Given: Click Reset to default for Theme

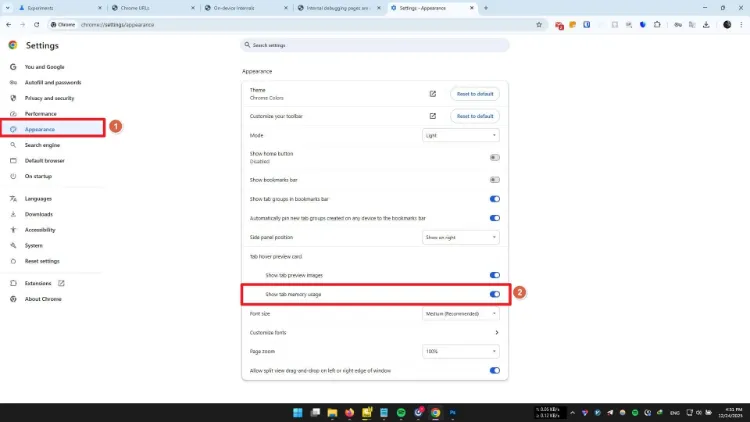Looking at the screenshot, I should coord(475,94).
